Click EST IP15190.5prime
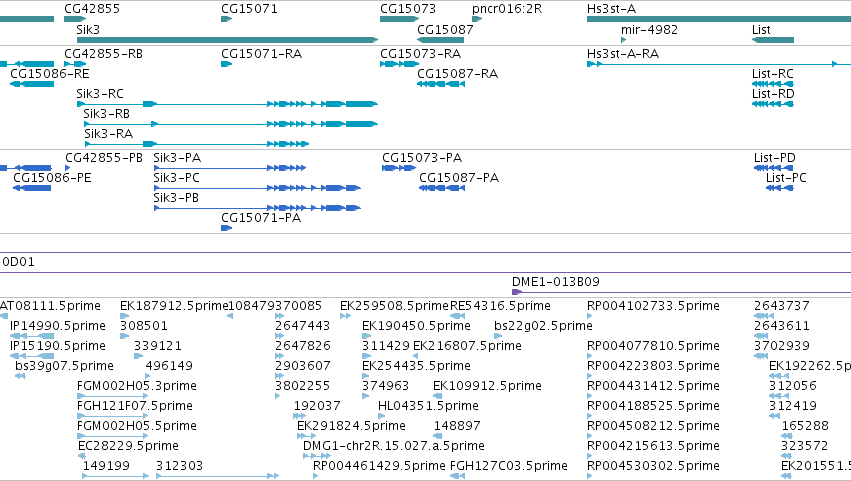The width and height of the screenshot is (851, 481). pos(58,346)
